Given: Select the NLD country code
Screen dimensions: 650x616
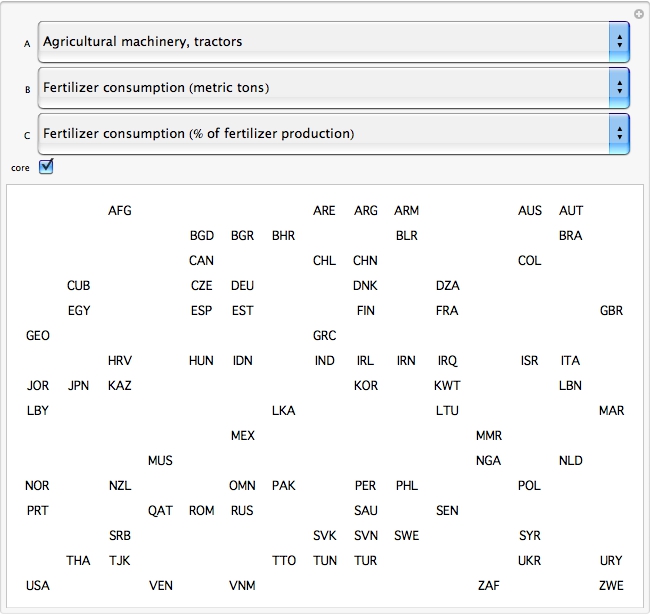Looking at the screenshot, I should pyautogui.click(x=571, y=461).
